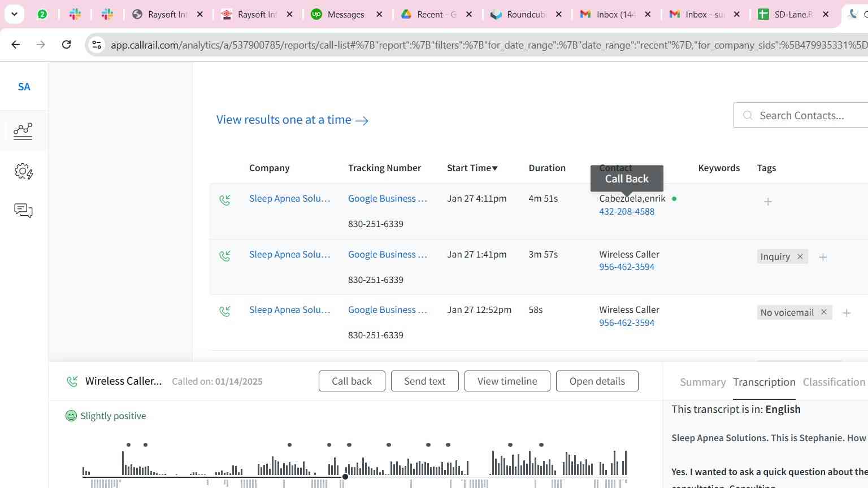Close the Messages browser tab
Screen dimensions: 868x488
(379, 15)
